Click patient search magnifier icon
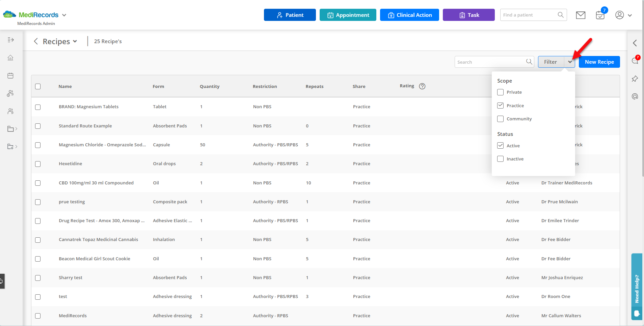The width and height of the screenshot is (644, 326). click(x=561, y=15)
